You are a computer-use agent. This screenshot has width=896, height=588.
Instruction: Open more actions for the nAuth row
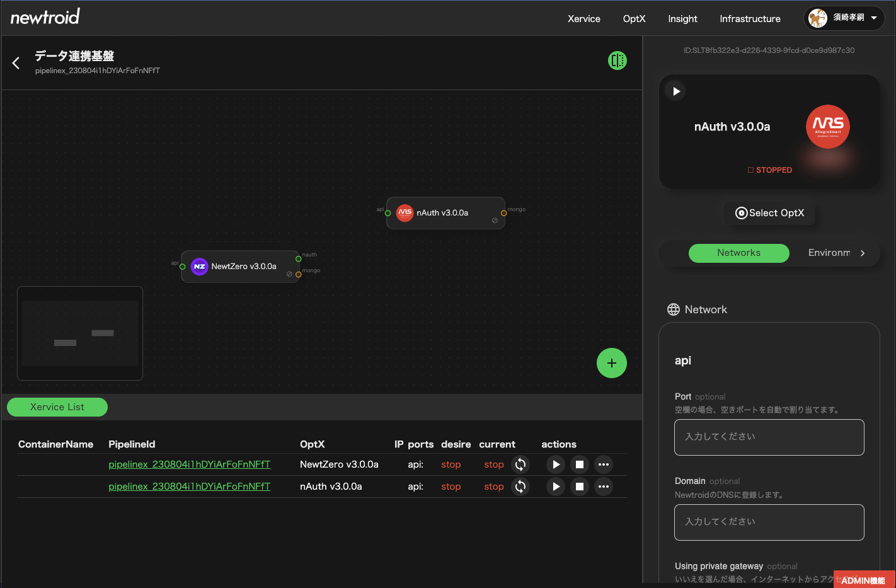coord(604,487)
